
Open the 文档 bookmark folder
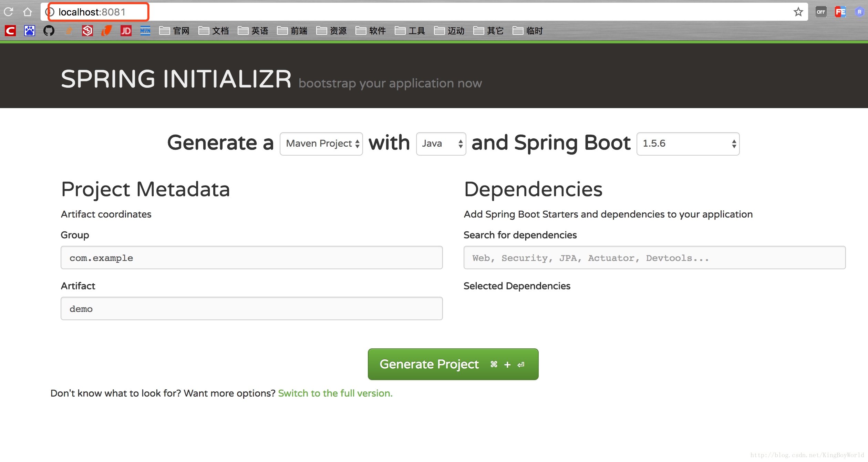[x=214, y=31]
